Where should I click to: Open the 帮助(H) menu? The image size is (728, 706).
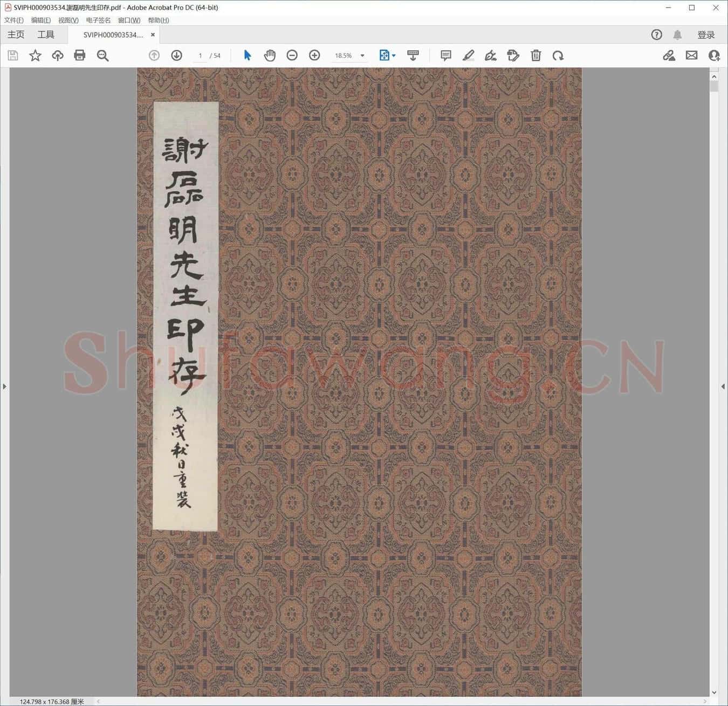159,20
